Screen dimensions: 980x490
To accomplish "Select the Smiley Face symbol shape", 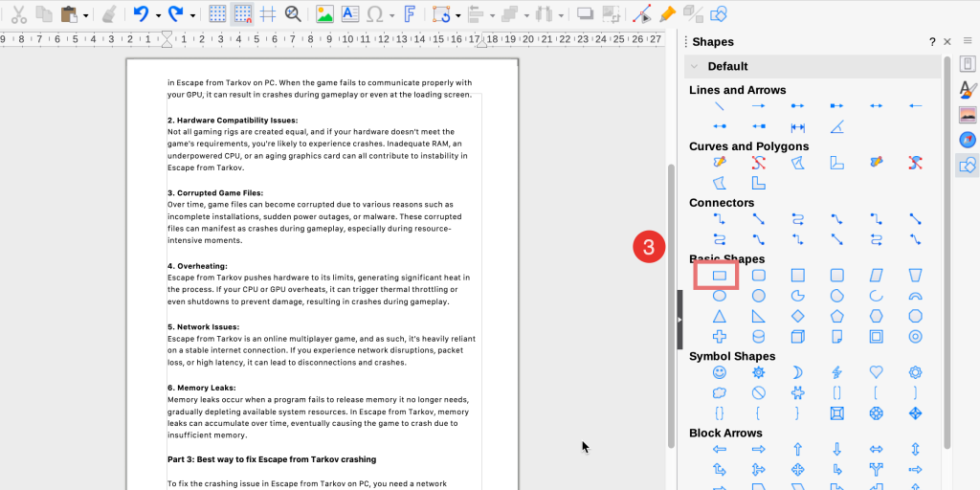I will tap(720, 372).
